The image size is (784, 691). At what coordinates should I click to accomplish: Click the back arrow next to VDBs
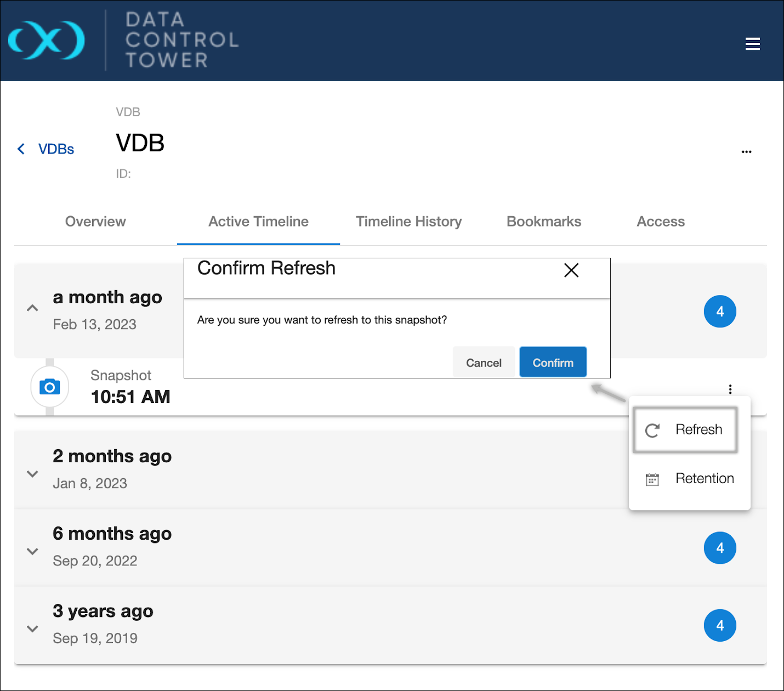coord(21,149)
